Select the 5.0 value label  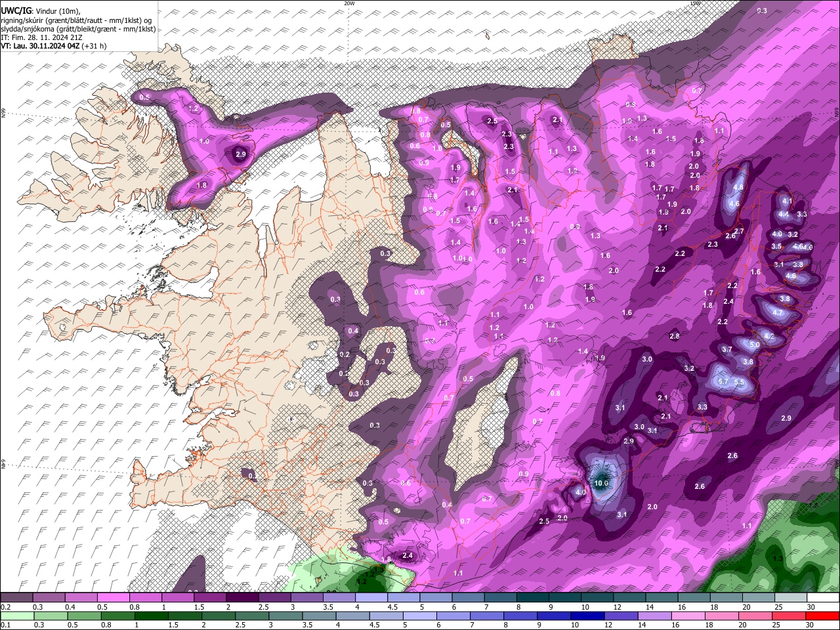(x=755, y=345)
